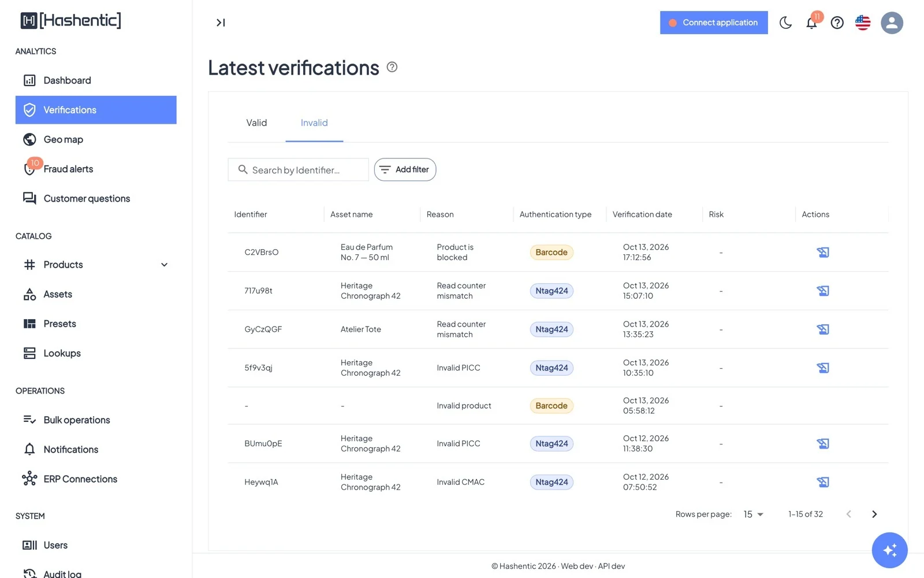Viewport: 924px width, 578px height.
Task: Open rows per page dropdown
Action: pos(753,514)
